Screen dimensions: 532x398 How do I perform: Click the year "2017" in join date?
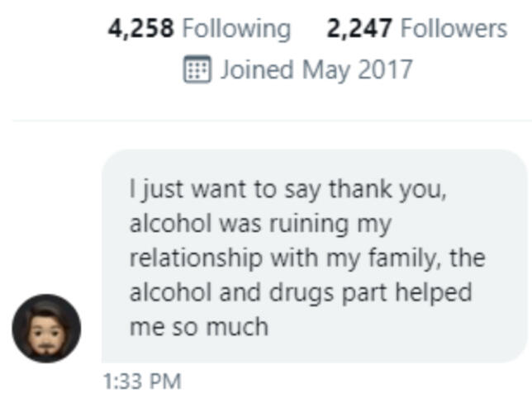tap(384, 69)
